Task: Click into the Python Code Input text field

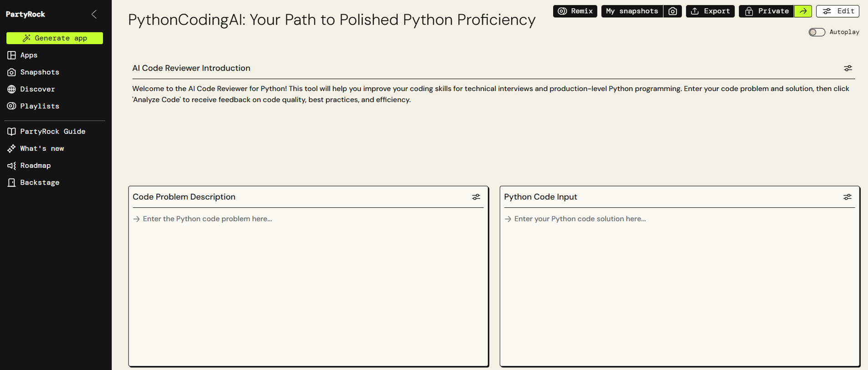Action: click(679, 287)
